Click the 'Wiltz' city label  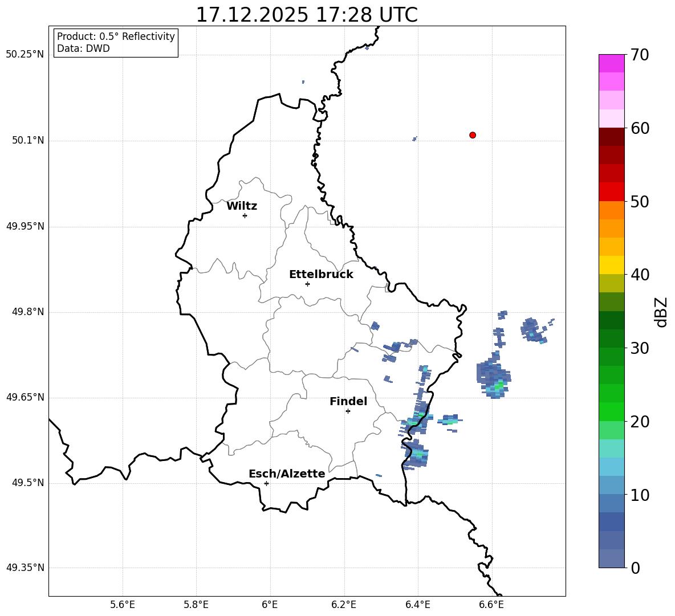coord(242,206)
